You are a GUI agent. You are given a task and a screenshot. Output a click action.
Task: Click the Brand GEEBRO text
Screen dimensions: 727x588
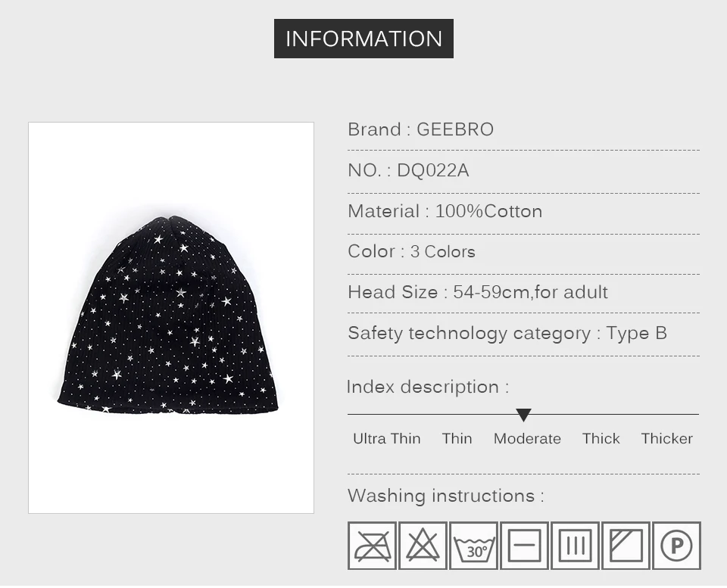pos(420,129)
